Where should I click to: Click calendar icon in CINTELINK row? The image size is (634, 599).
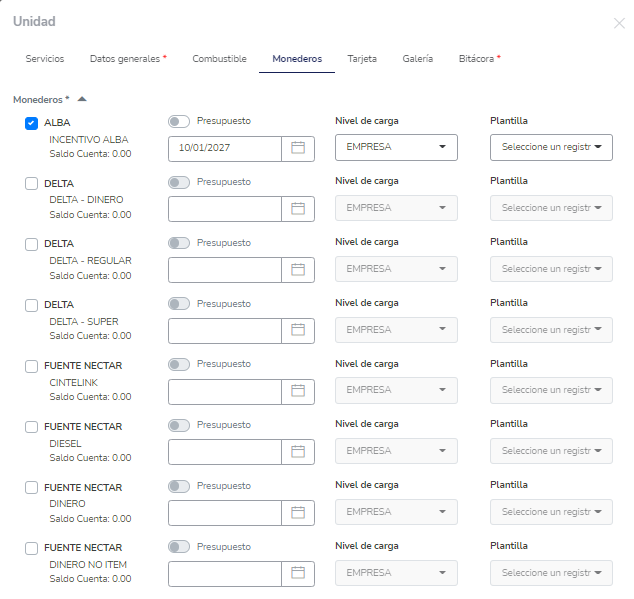(297, 391)
